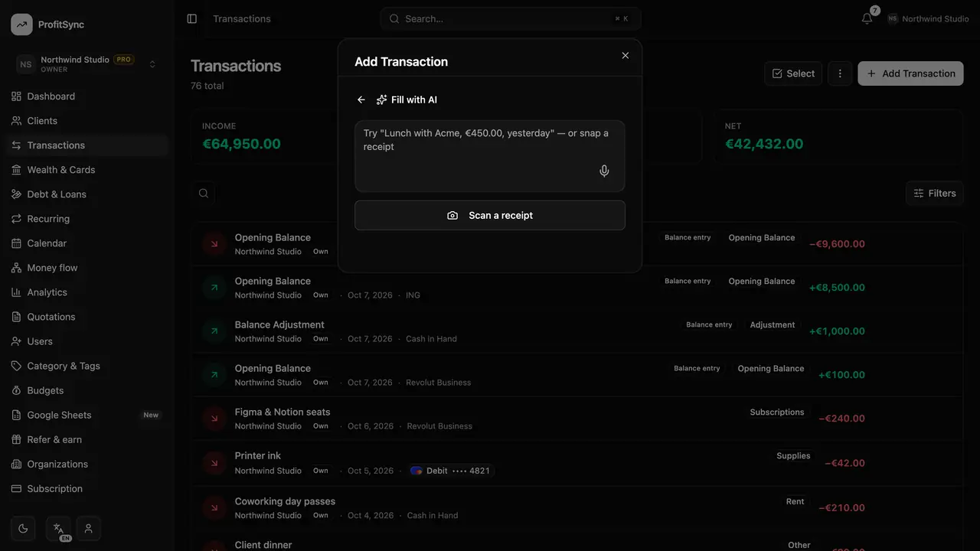Click the Balance Adjustment transaction row
The image size is (980, 551).
click(577, 331)
